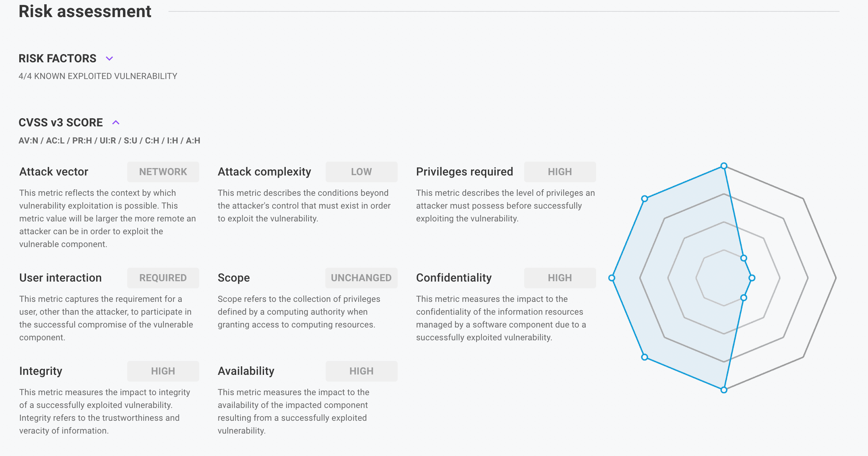The image size is (868, 456).
Task: Collapse the CVSS v3 SCORE chevron
Action: [116, 123]
